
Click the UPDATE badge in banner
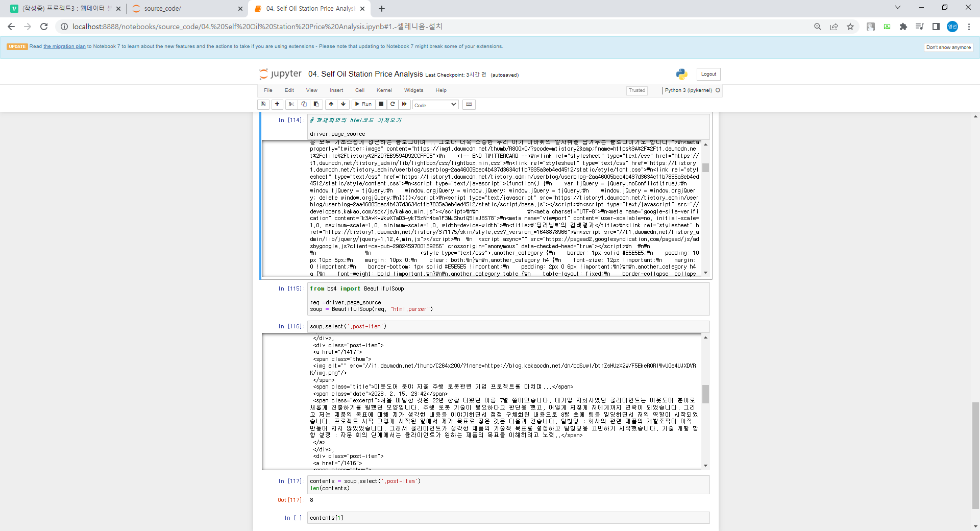pyautogui.click(x=17, y=46)
